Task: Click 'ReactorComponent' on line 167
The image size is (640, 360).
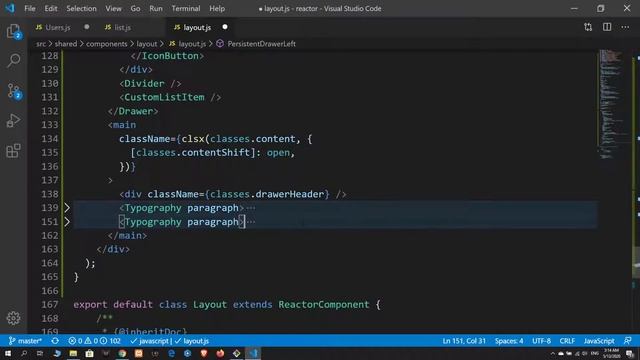Action: (x=324, y=304)
